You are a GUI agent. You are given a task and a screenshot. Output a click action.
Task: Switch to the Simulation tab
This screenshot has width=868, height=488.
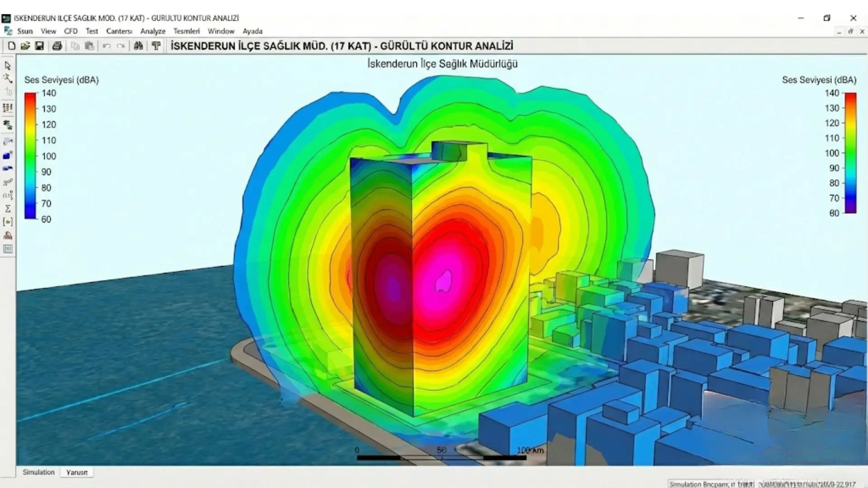pyautogui.click(x=38, y=472)
